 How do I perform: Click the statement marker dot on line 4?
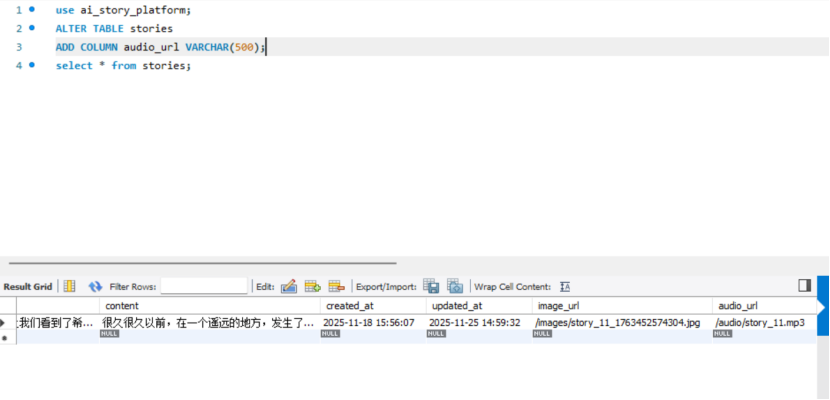[x=32, y=65]
